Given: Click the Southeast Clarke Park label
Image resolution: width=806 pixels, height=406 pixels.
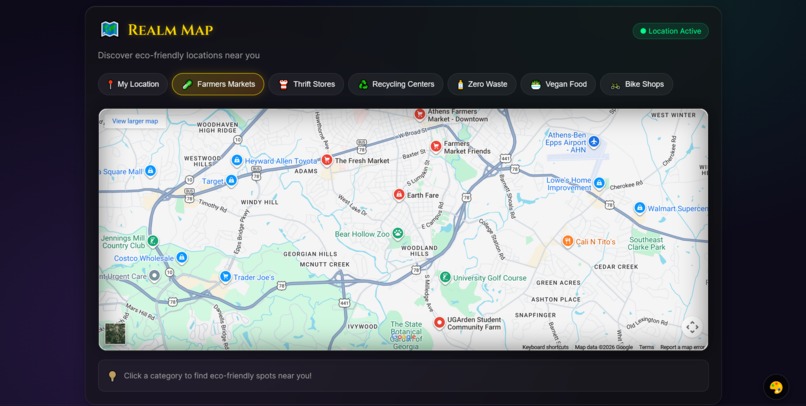Looking at the screenshot, I should tap(647, 244).
